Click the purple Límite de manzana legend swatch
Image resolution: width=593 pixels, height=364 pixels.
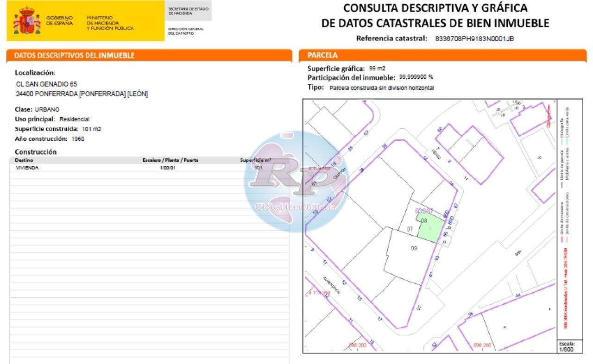[562, 241]
